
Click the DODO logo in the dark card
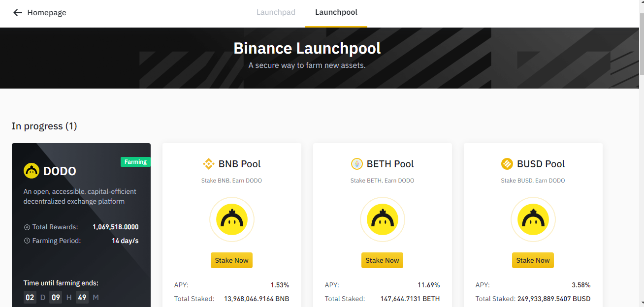[x=32, y=171]
